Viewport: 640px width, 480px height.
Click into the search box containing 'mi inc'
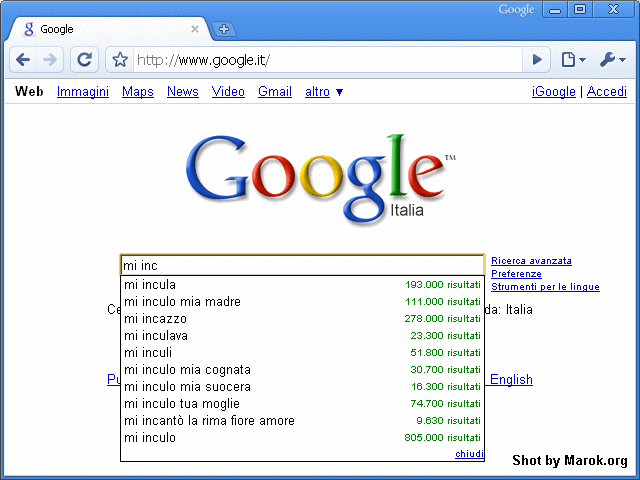coord(302,265)
